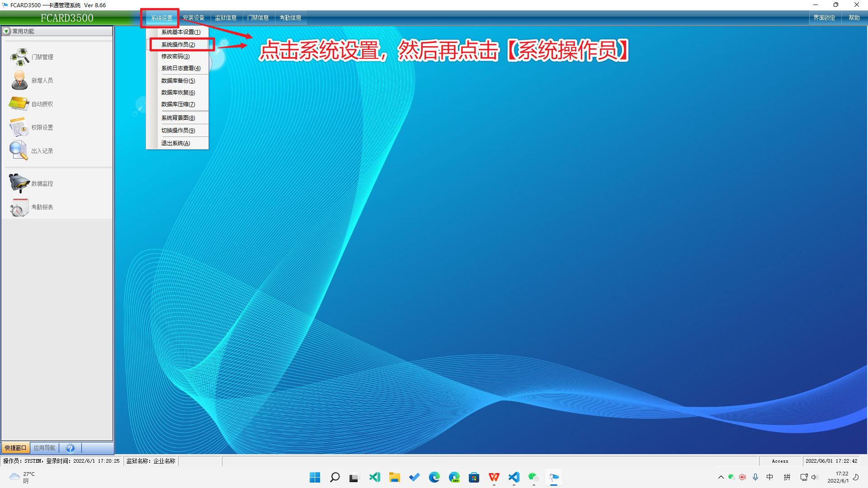Screen dimensions: 868x488
Task: Select 数据库备份(5) menu entry
Action: [178, 81]
